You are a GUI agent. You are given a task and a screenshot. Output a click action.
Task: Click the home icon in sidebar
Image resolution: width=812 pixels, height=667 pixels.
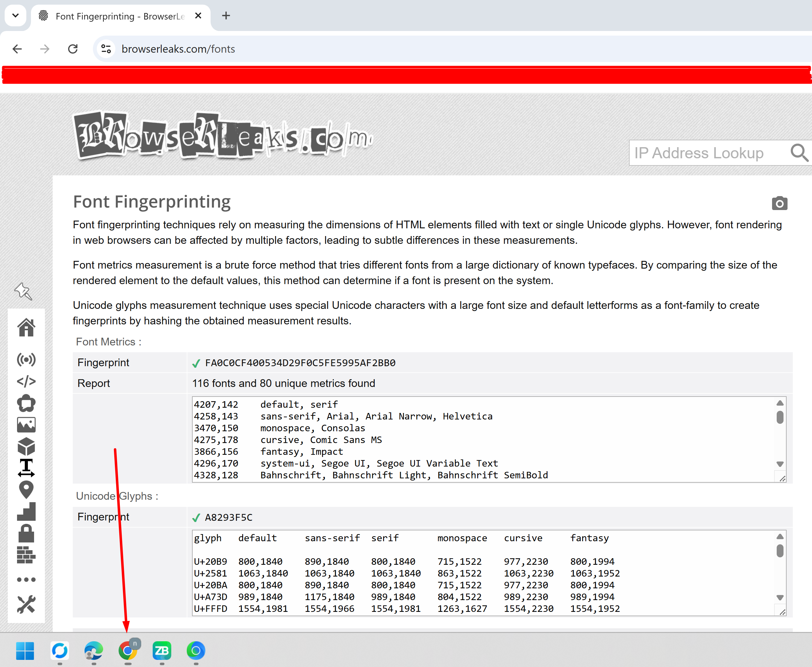click(26, 328)
